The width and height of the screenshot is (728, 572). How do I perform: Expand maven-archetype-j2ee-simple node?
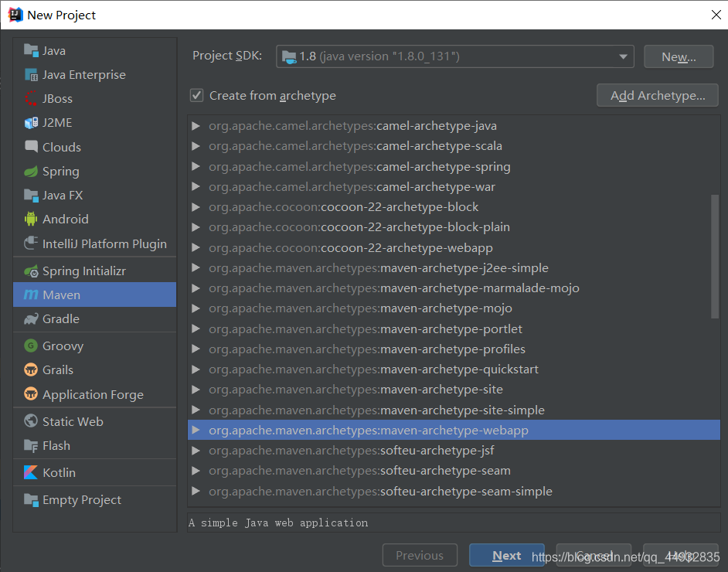[196, 268]
